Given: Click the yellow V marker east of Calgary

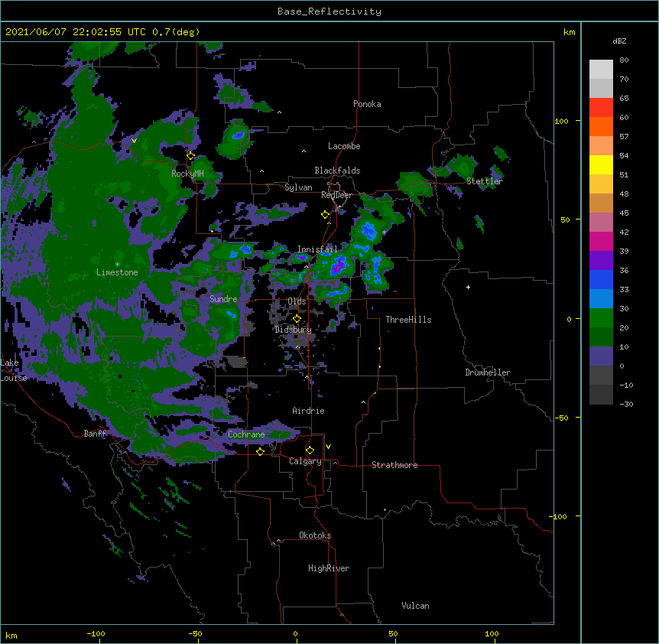Looking at the screenshot, I should tap(328, 447).
